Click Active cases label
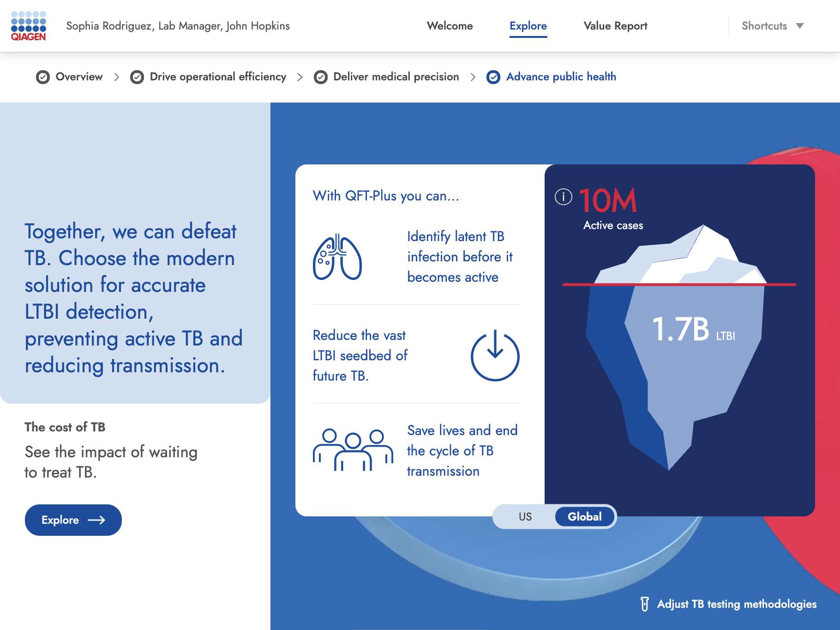Image resolution: width=840 pixels, height=630 pixels. click(x=613, y=225)
